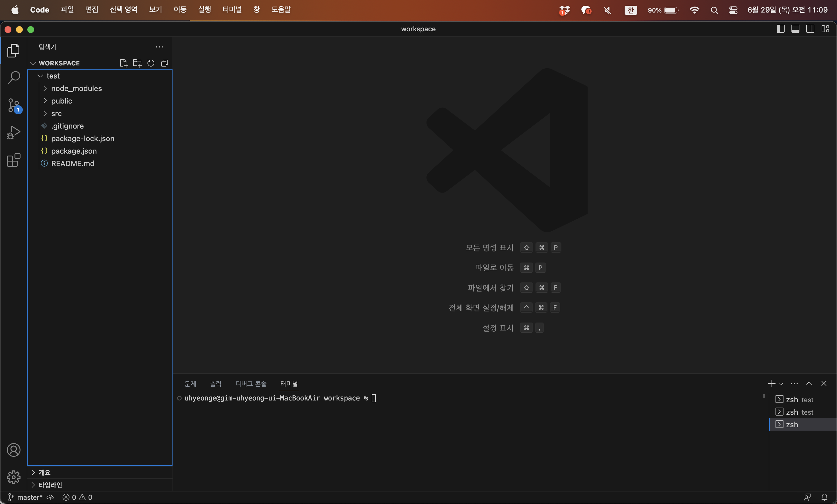Refresh the explorer file tree
The image size is (837, 504).
pyautogui.click(x=151, y=63)
